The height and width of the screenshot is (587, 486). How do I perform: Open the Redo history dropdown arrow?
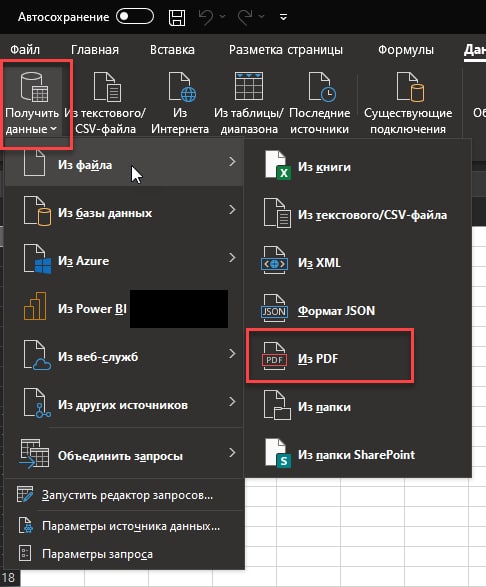(261, 17)
